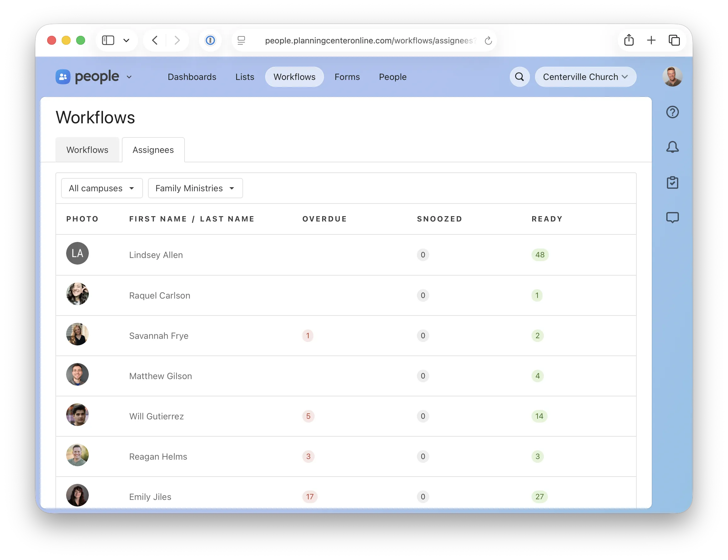728x560 pixels.
Task: Expand the Family Ministries dropdown
Action: [195, 188]
